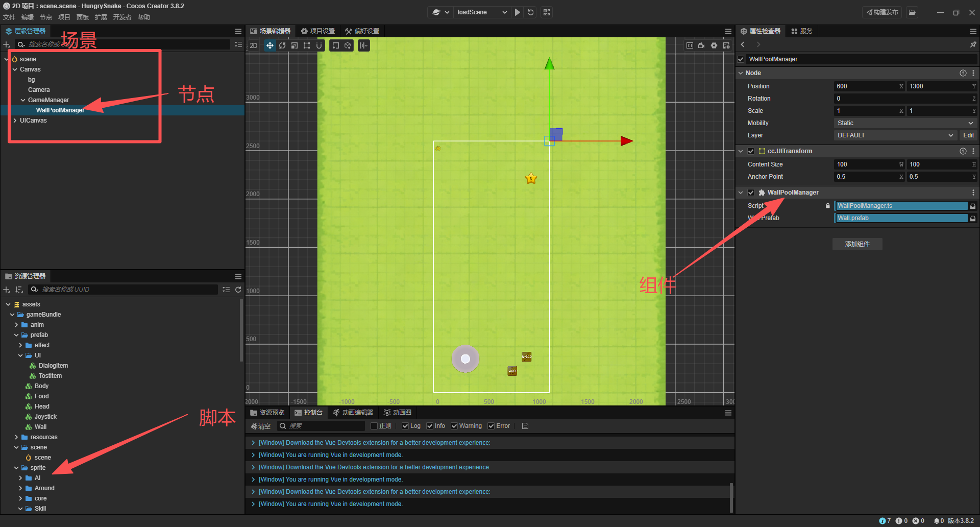Click the layer Edit button
This screenshot has width=980, height=527.
click(968, 135)
